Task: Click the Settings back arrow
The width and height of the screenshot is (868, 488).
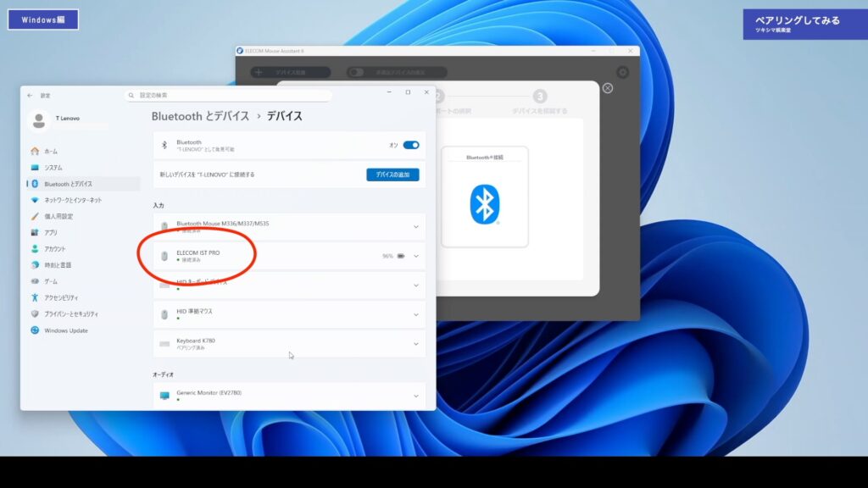Action: pos(31,96)
